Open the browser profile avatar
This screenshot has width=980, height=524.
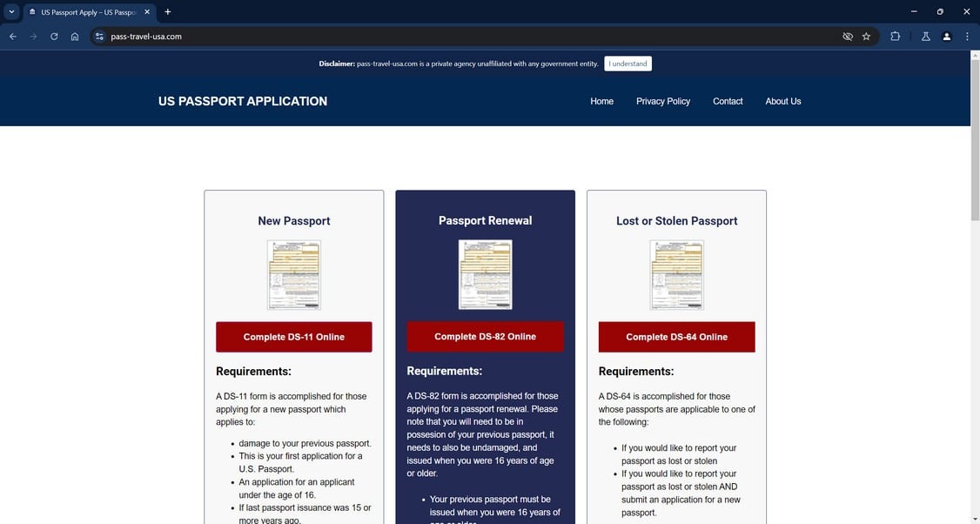click(946, 36)
